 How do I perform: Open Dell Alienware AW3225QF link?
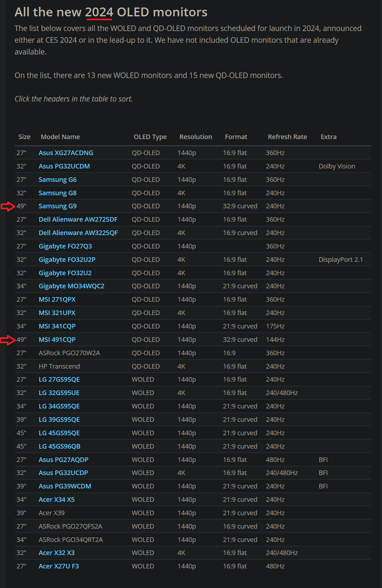[78, 233]
